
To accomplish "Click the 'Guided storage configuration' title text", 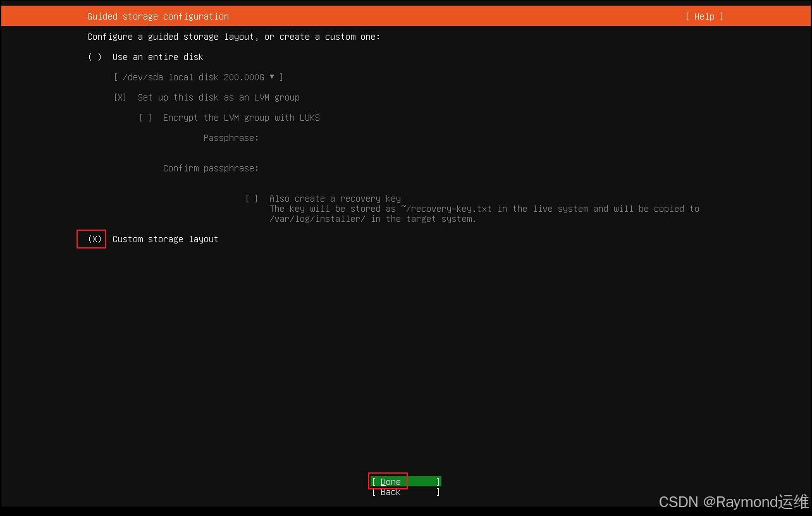I will [158, 16].
